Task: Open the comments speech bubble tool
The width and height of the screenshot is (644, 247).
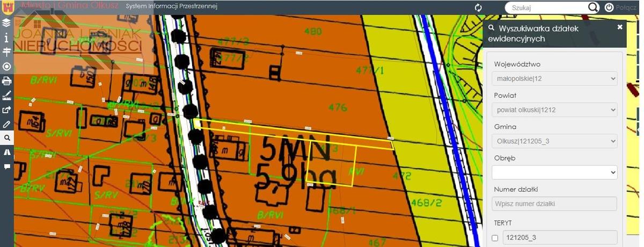Action: pyautogui.click(x=6, y=166)
